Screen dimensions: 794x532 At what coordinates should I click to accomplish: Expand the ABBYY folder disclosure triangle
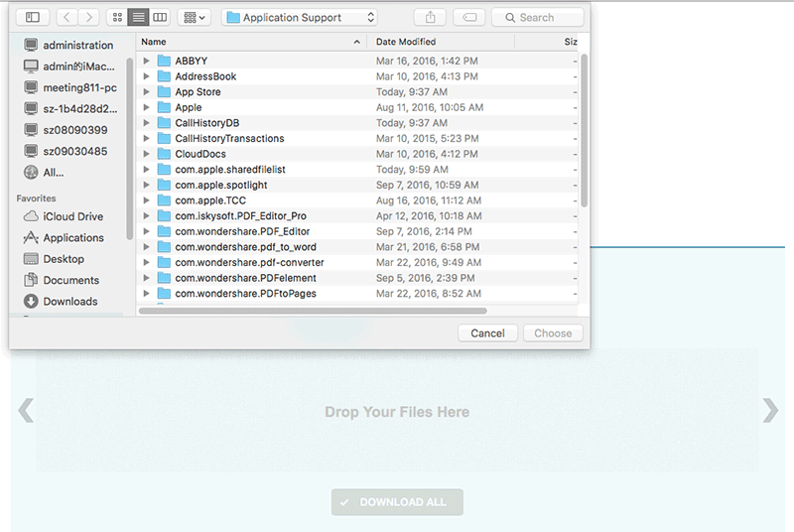146,61
